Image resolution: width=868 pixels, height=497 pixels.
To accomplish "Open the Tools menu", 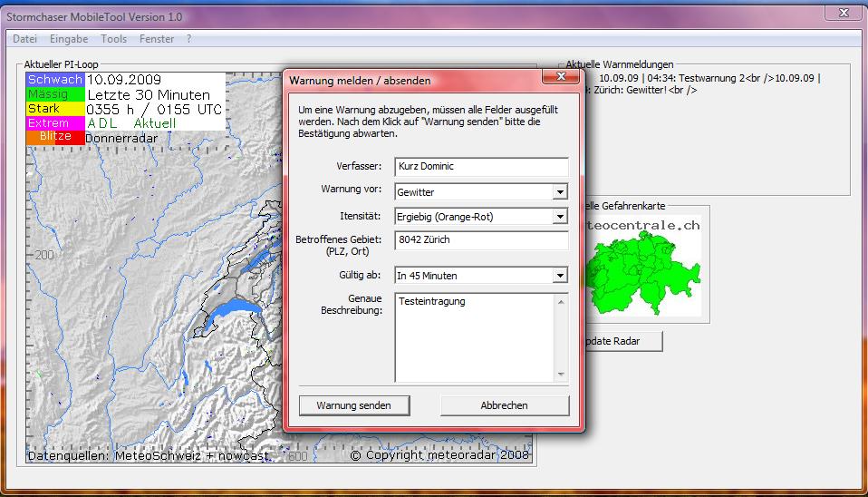I will pyautogui.click(x=113, y=39).
